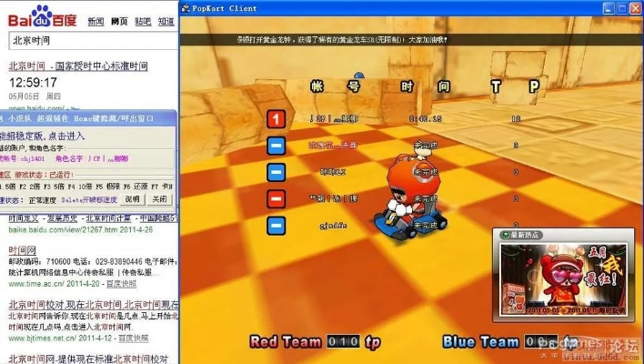Viewport: 644px width, 364px height.
Task: Click the helper window title bar 小虎队
Action: pyautogui.click(x=88, y=118)
